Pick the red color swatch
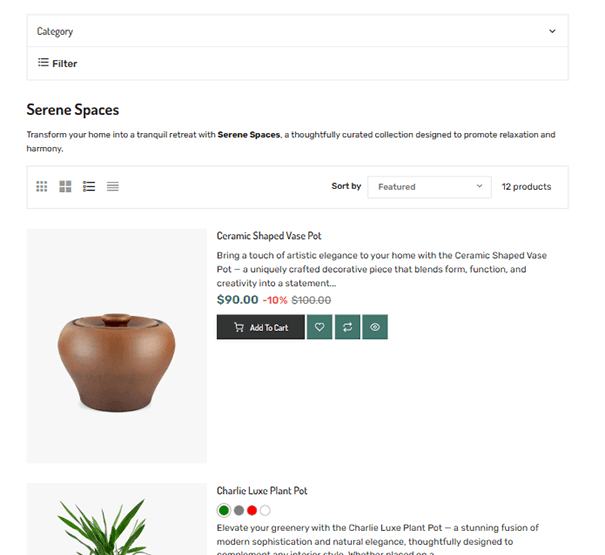The height and width of the screenshot is (555, 605). [x=252, y=511]
